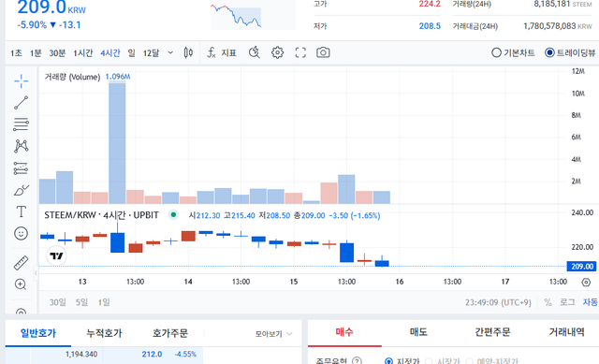Viewport: 599px width, 364px height.
Task: Toggle percent scale mode
Action: click(548, 302)
